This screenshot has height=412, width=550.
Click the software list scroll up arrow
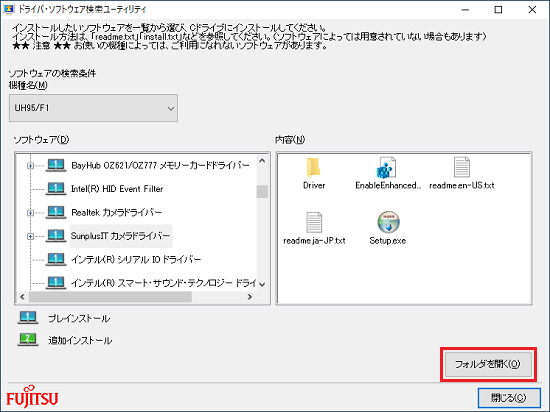pyautogui.click(x=262, y=161)
